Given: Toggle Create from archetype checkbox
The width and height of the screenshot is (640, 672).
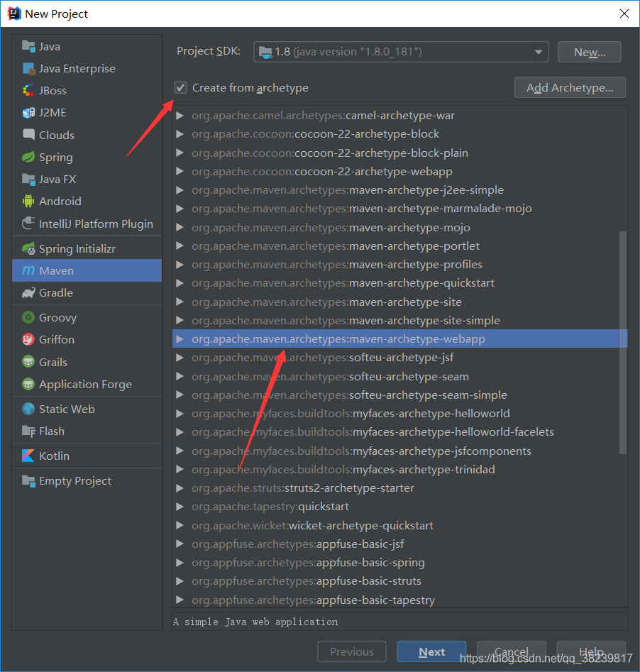Looking at the screenshot, I should click(x=180, y=88).
